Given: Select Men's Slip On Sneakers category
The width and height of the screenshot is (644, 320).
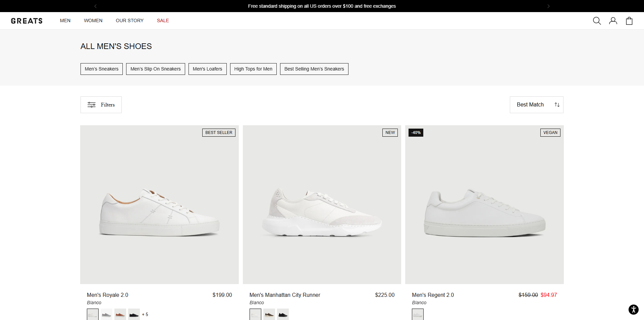Looking at the screenshot, I should 156,69.
